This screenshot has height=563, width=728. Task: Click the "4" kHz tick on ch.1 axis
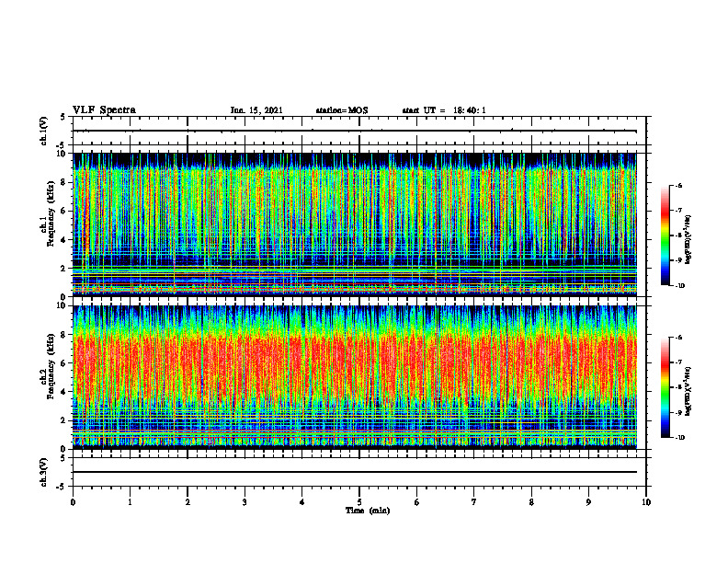coord(64,240)
